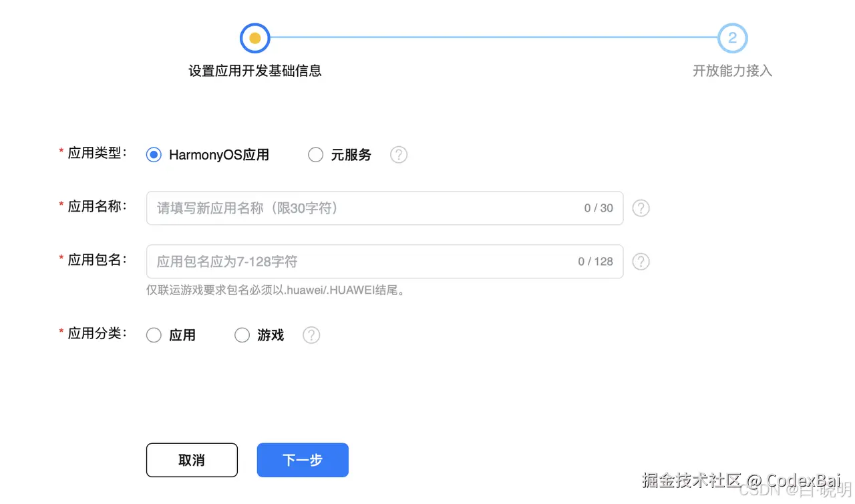
Task: View help for the 应用包名 field
Action: tap(641, 261)
